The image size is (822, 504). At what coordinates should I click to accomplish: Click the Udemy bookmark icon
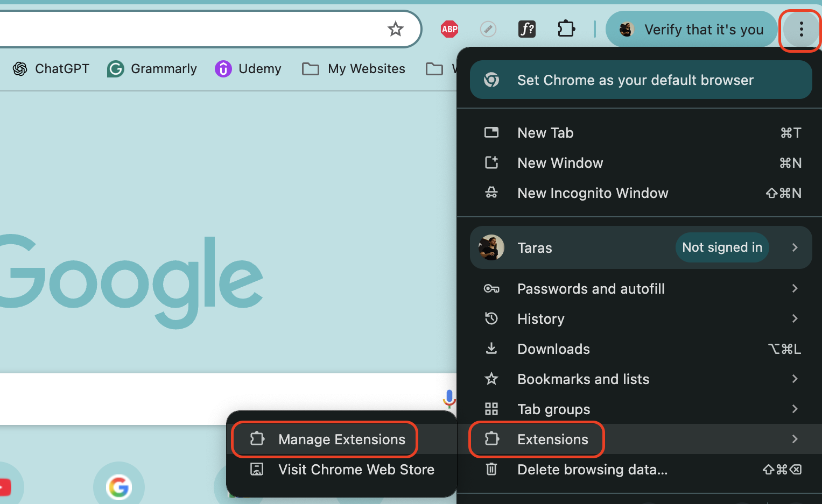223,69
